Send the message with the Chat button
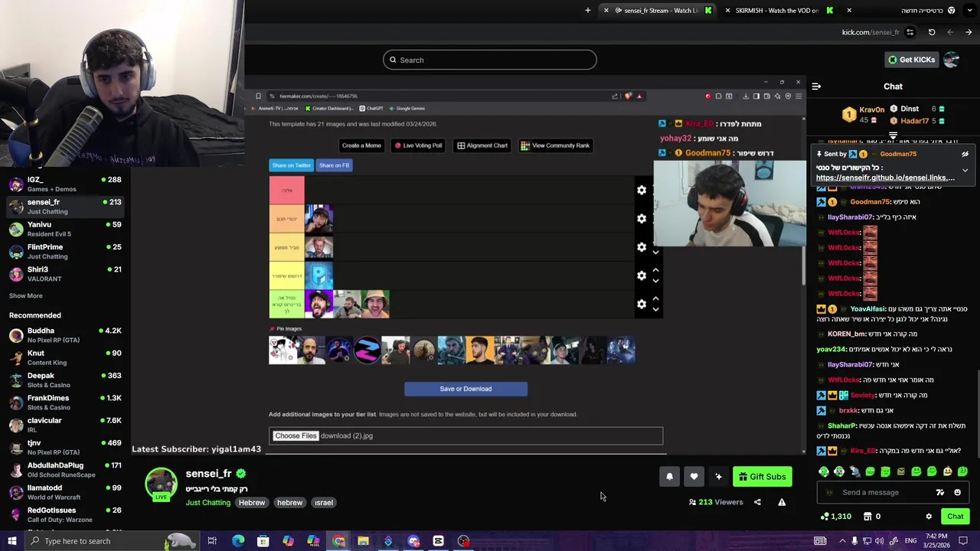This screenshot has height=551, width=980. [x=955, y=517]
